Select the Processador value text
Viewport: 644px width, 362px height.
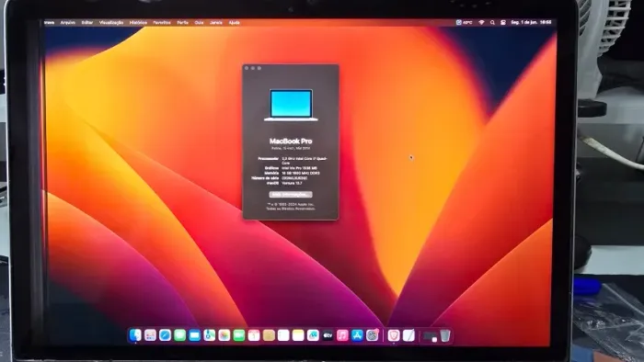[305, 160]
